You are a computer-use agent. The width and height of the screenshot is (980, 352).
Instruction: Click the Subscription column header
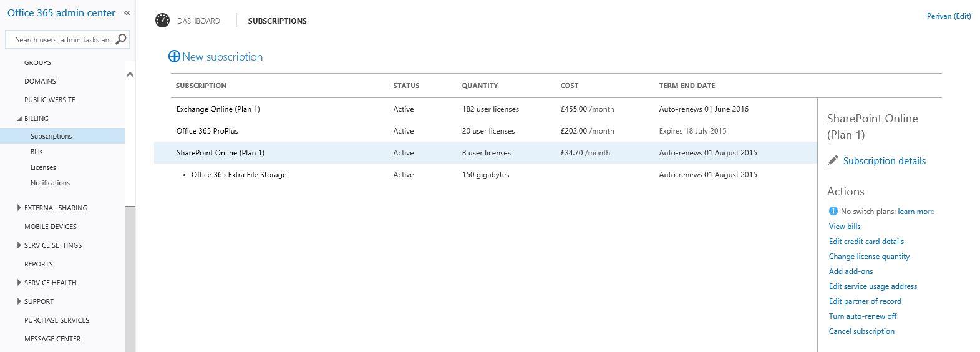[x=201, y=86]
